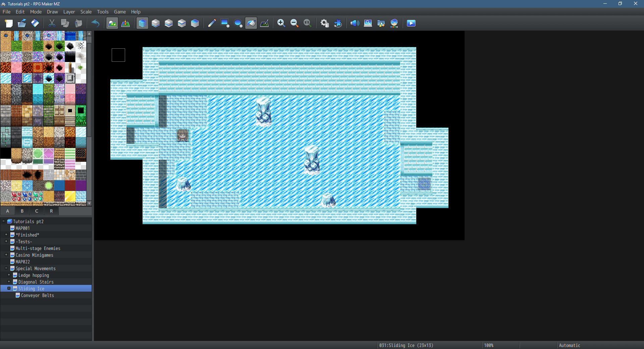Open the Resource Manager
Screen dimensions: 644x349
coord(381,23)
